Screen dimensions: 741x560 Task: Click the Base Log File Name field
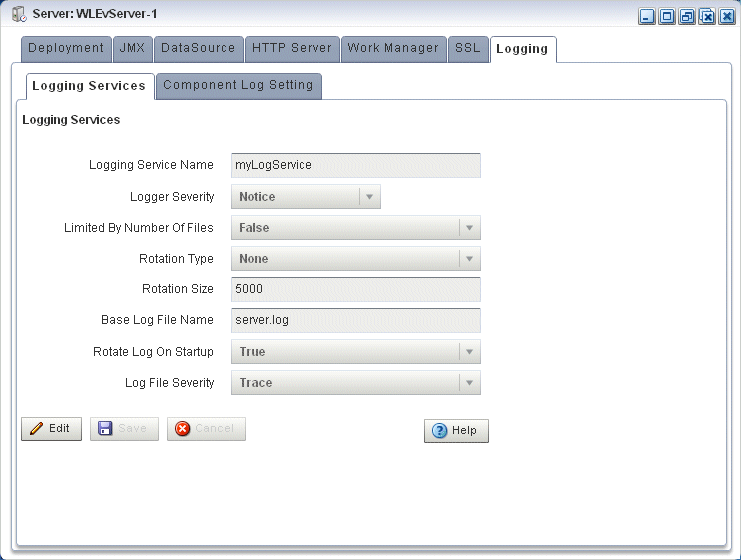(355, 320)
